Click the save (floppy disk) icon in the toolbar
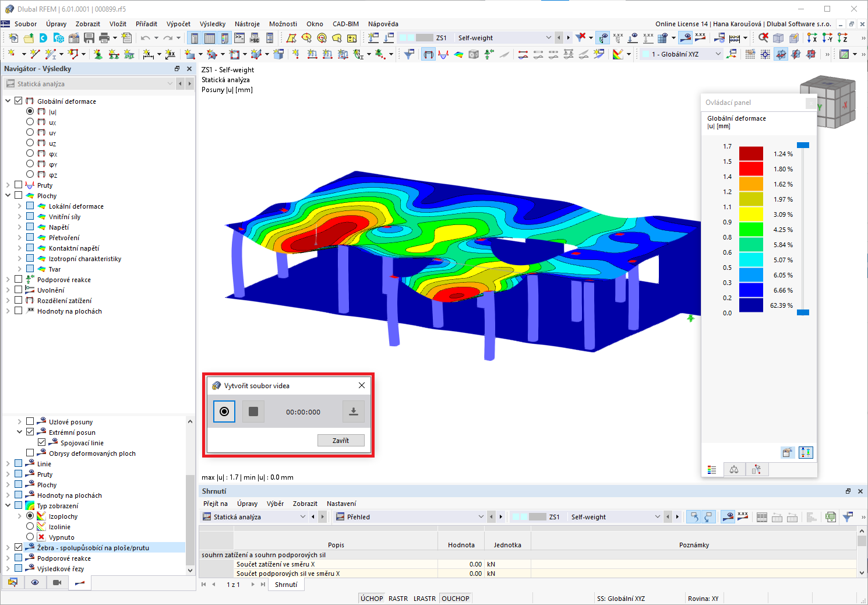The image size is (868, 605). (89, 38)
